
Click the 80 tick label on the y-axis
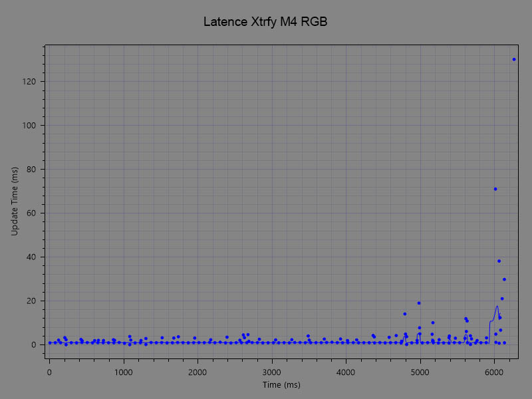click(31, 170)
